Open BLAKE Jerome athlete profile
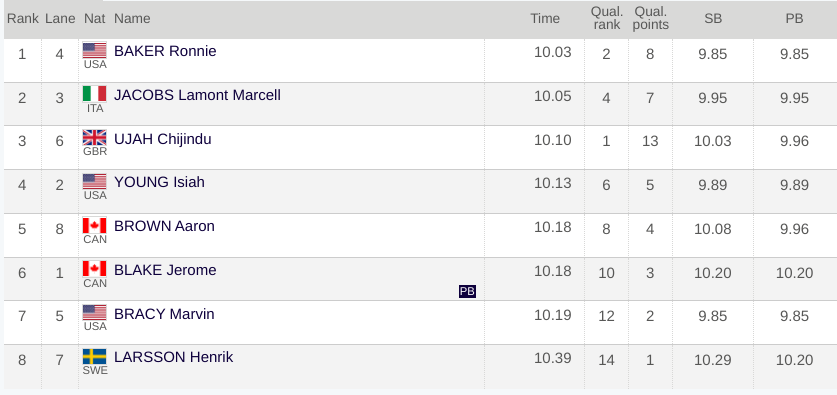This screenshot has width=837, height=395. [x=165, y=270]
